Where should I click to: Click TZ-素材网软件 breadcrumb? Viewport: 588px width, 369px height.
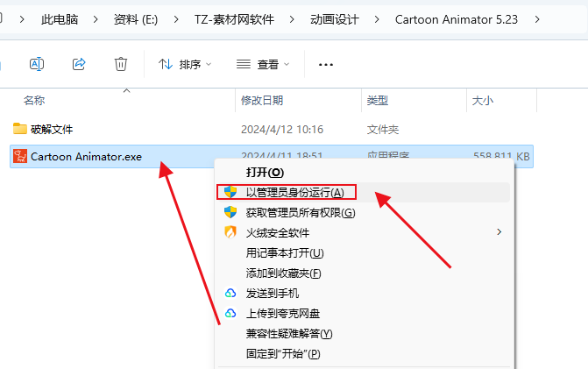[234, 19]
